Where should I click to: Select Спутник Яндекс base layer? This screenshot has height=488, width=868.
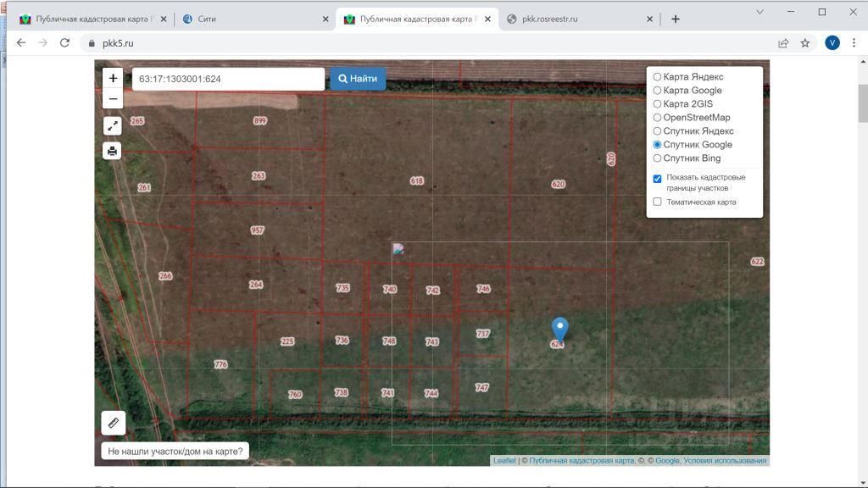pos(657,131)
